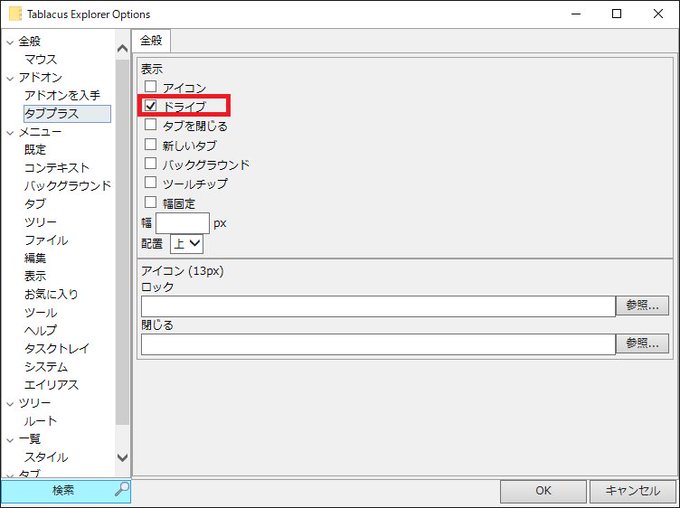The height and width of the screenshot is (508, 680).
Task: Open 既定 menu settings
Action: coord(35,150)
